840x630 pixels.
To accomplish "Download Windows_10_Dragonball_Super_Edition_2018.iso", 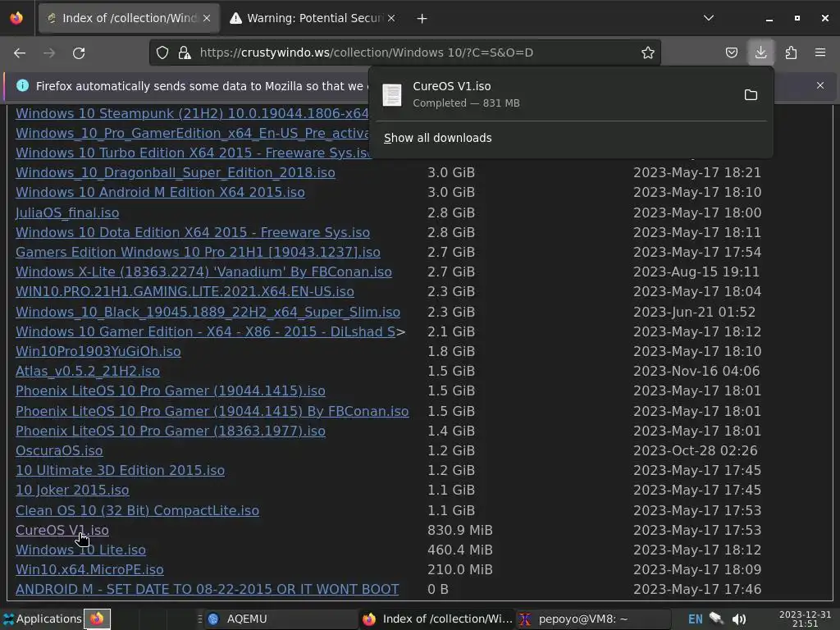I will [176, 172].
